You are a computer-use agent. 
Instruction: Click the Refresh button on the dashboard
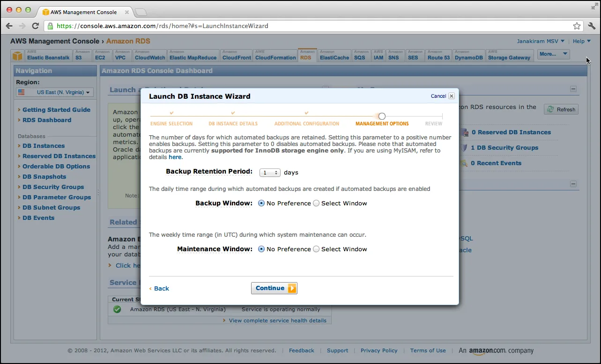(561, 109)
